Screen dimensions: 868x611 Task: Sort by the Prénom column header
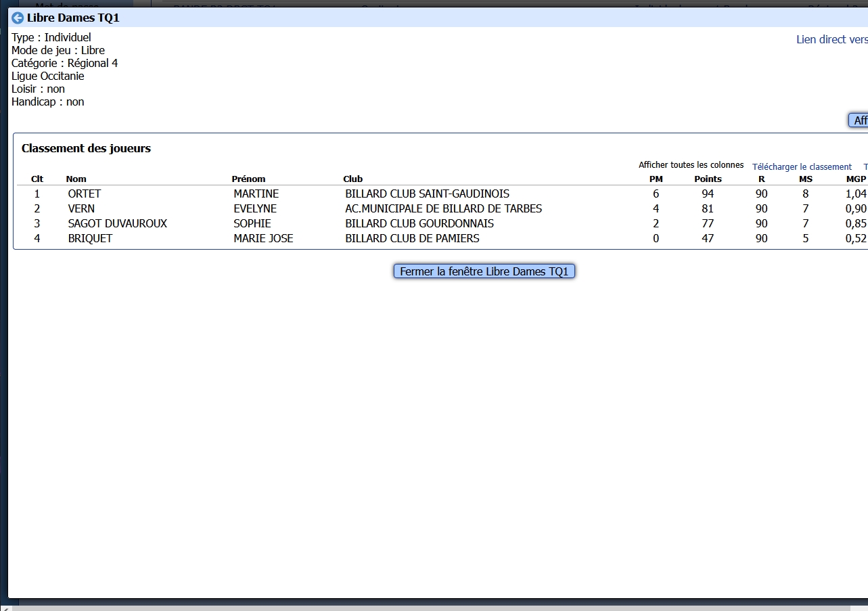pos(248,179)
